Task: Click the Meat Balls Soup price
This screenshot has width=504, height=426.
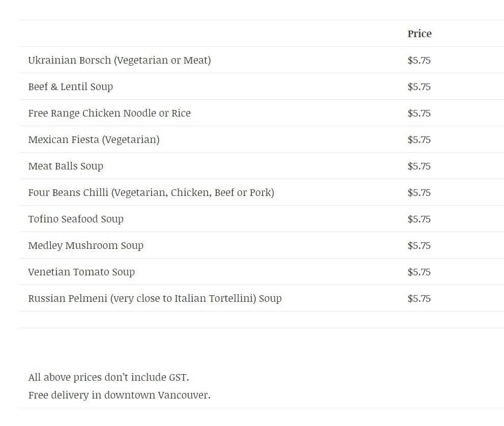Action: tap(419, 166)
